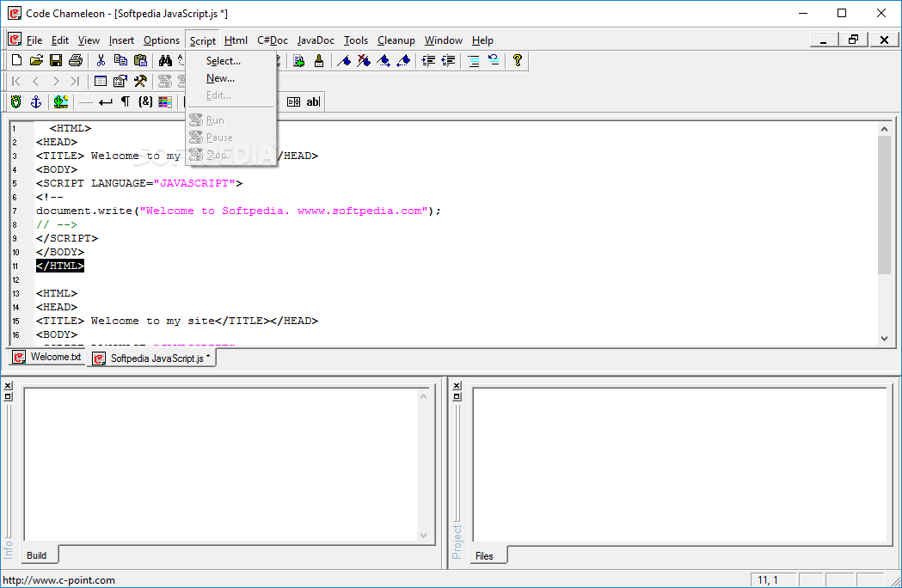Print the document using the printer icon
Screen dimensions: 902x588
pos(76,60)
